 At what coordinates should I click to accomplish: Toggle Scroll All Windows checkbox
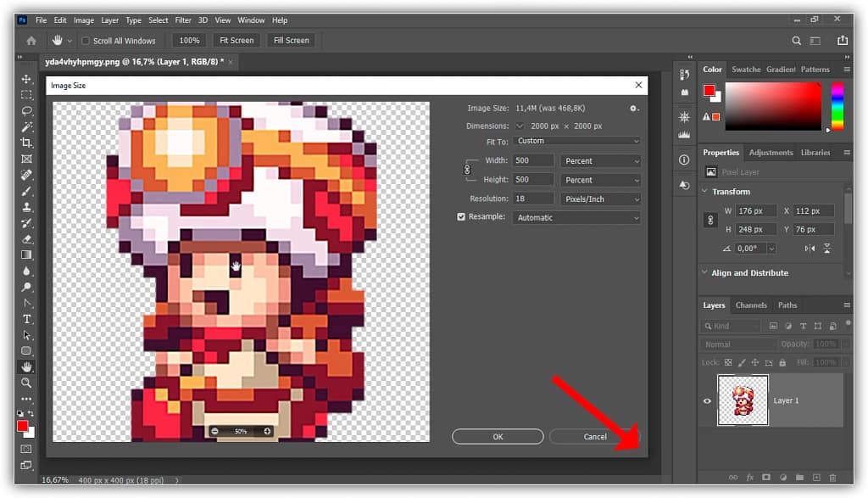(86, 41)
